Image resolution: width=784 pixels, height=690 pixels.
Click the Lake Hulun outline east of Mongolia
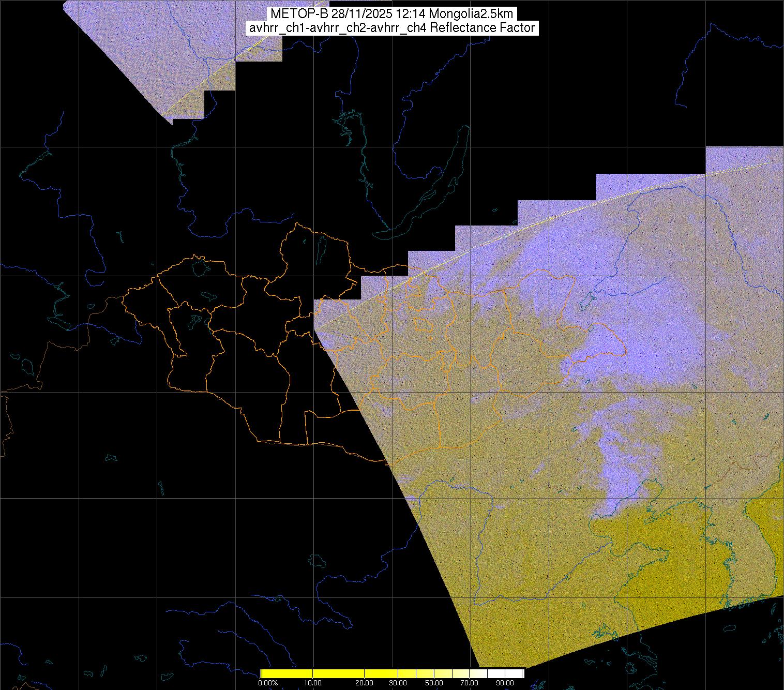[586, 300]
